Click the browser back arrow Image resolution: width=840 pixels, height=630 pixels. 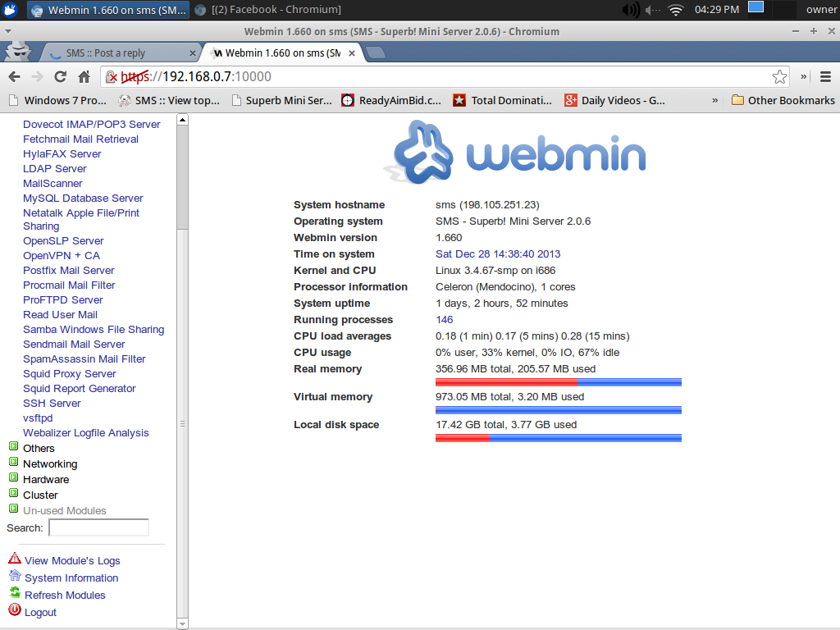[14, 76]
